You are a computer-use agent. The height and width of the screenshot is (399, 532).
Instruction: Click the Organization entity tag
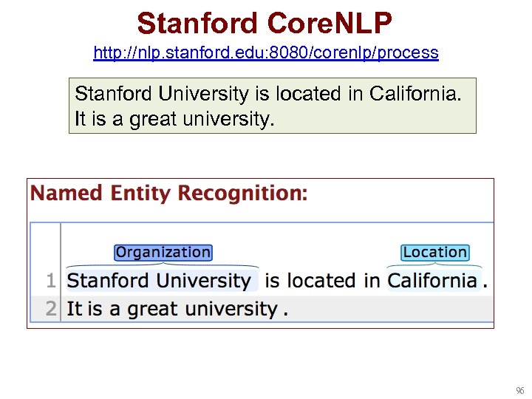(163, 253)
